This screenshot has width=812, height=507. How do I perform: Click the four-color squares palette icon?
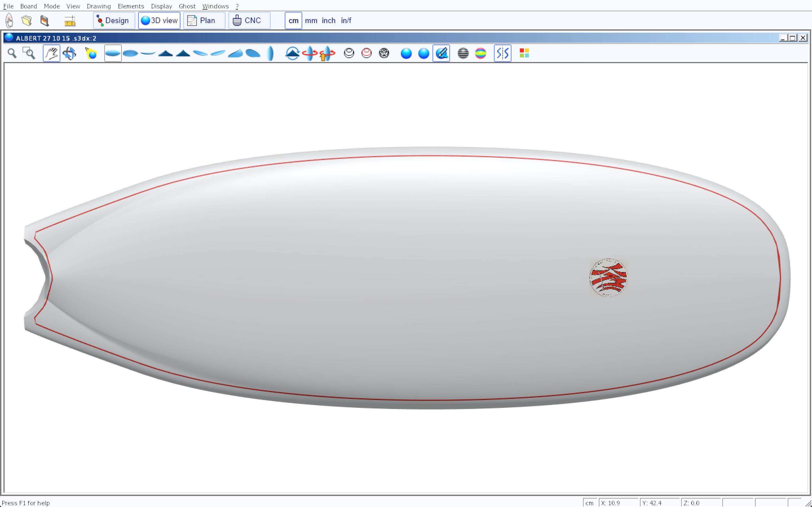524,53
